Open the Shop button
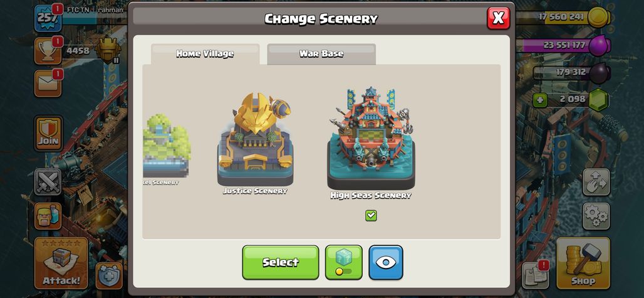 [583, 263]
